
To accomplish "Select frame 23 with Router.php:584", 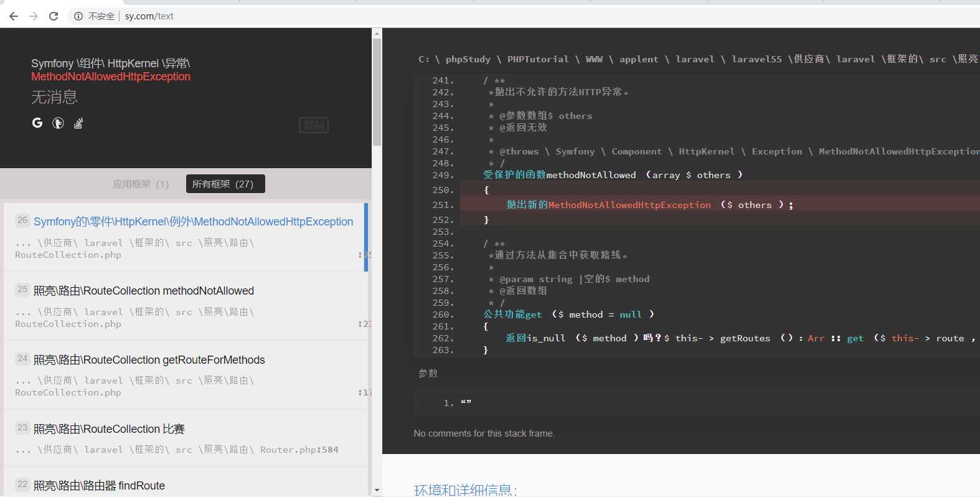I will (186, 438).
